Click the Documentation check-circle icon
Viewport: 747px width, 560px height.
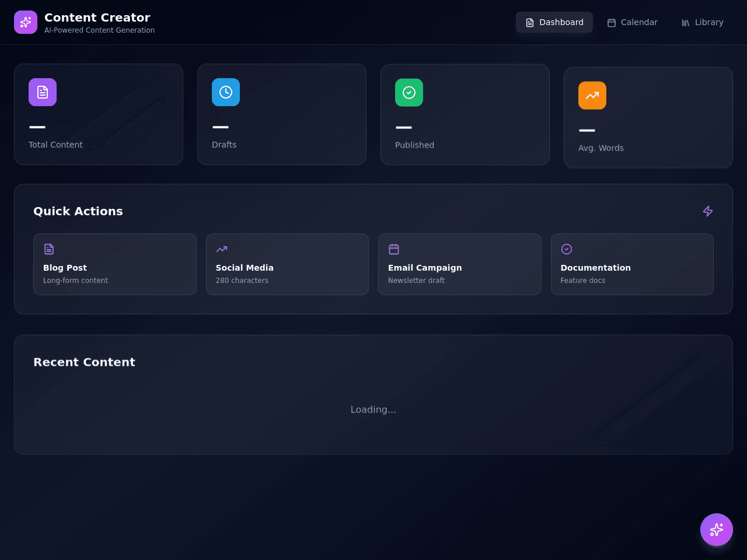[567, 249]
